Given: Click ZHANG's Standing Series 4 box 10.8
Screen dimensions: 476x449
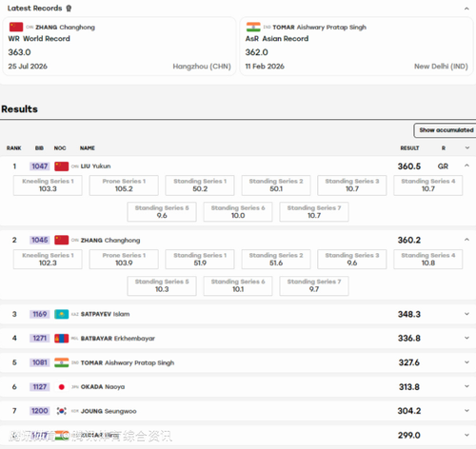Looking at the screenshot, I should [x=428, y=260].
